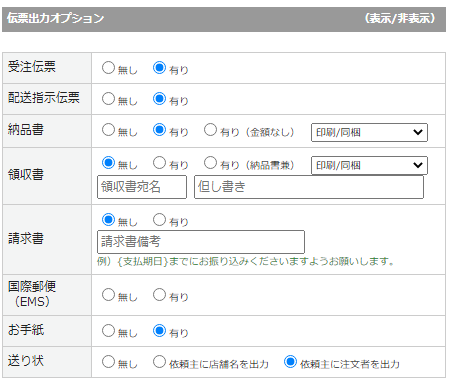Viewport: 449px width, 390px height.
Task: Choose 有り（金額なし） for 納品書
Action: 210,130
